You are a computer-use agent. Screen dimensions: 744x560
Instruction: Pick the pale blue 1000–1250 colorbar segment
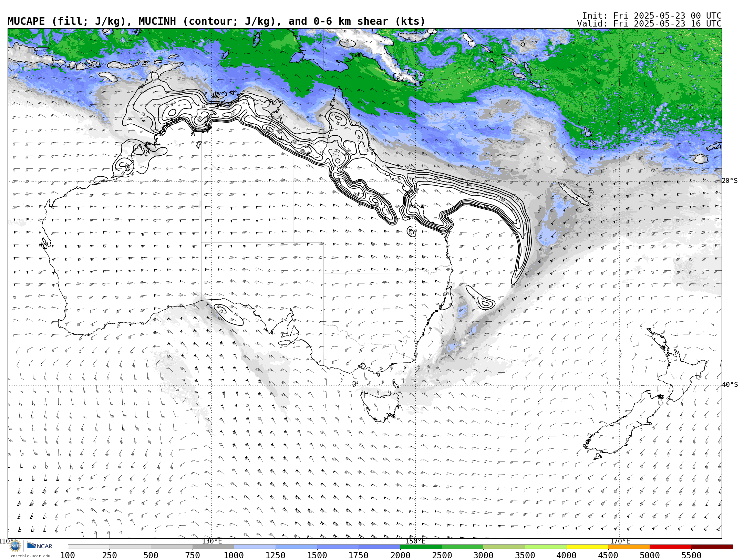point(255,547)
